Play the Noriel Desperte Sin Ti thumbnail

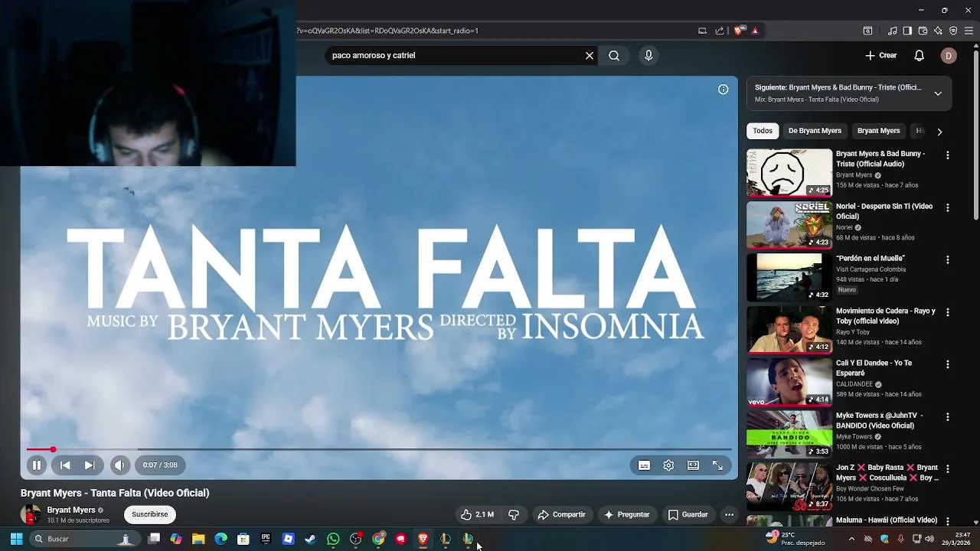[x=789, y=225]
